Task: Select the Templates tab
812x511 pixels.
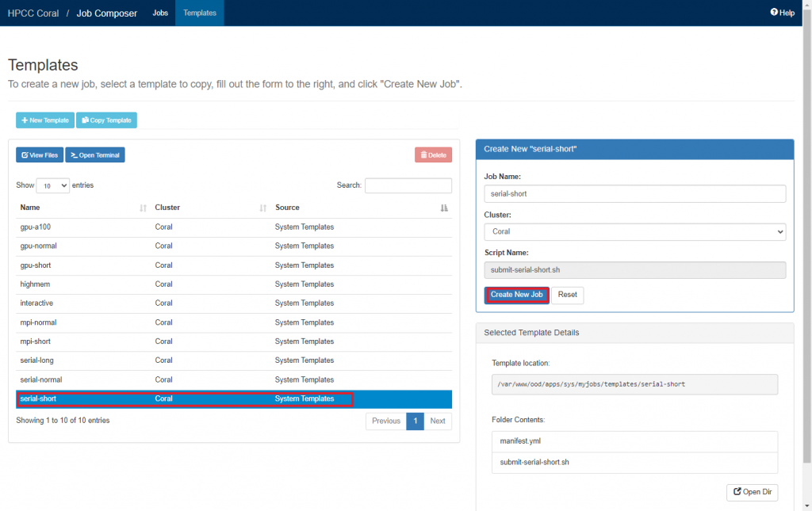Action: point(199,13)
